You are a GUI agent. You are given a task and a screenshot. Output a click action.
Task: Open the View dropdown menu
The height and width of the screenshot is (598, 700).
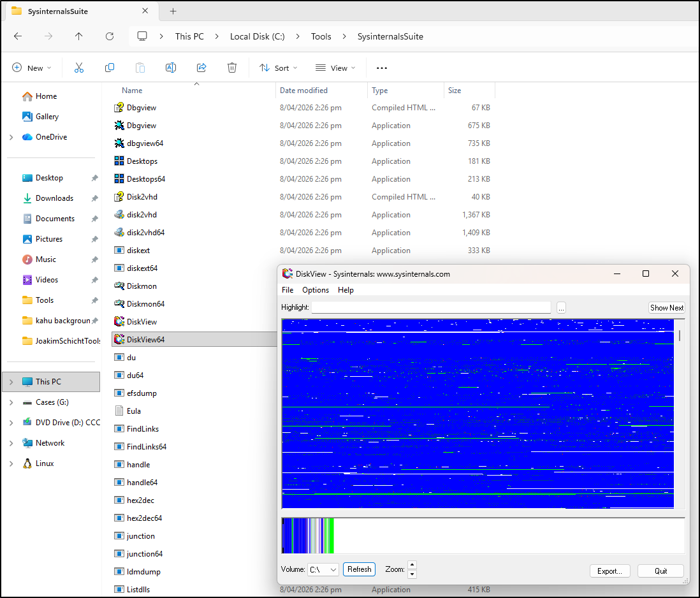335,68
